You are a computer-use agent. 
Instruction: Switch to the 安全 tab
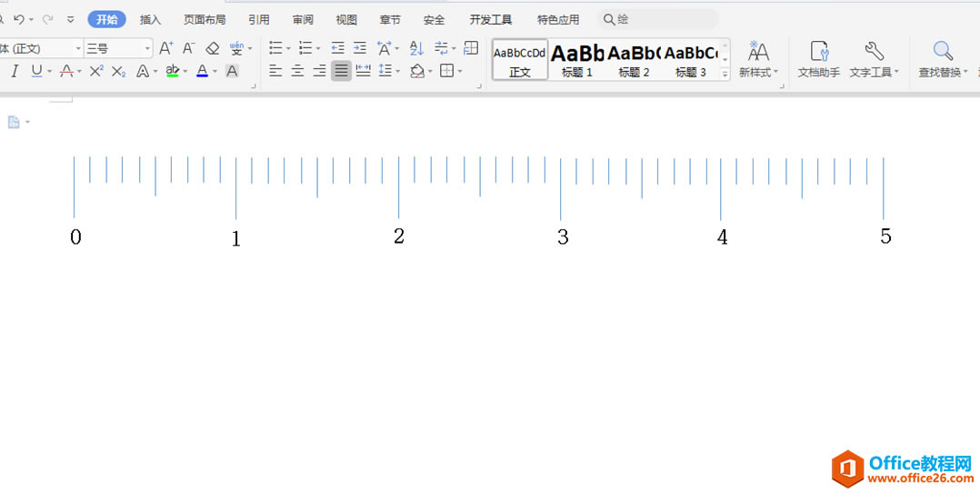tap(434, 20)
